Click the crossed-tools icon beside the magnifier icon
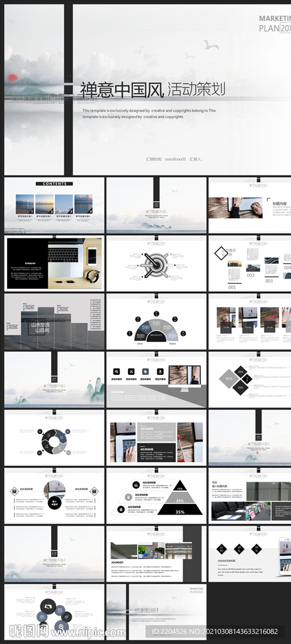This screenshot has width=291, height=644. click(x=131, y=371)
